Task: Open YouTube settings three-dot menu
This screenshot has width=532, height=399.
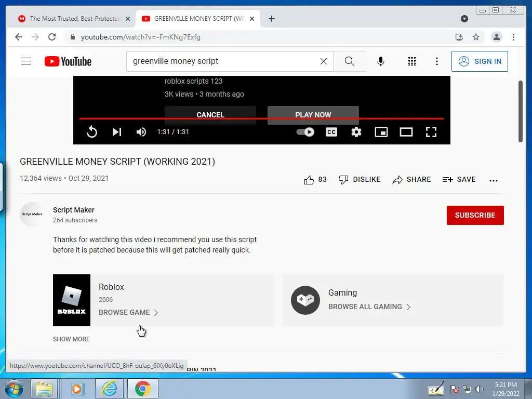Action: pos(436,61)
